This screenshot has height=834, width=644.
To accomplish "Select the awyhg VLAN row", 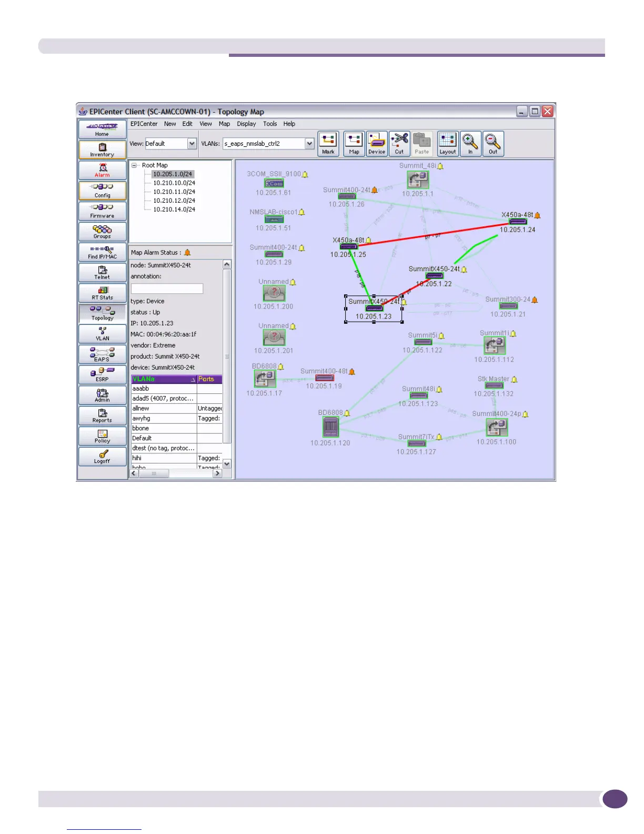I will tap(177, 419).
